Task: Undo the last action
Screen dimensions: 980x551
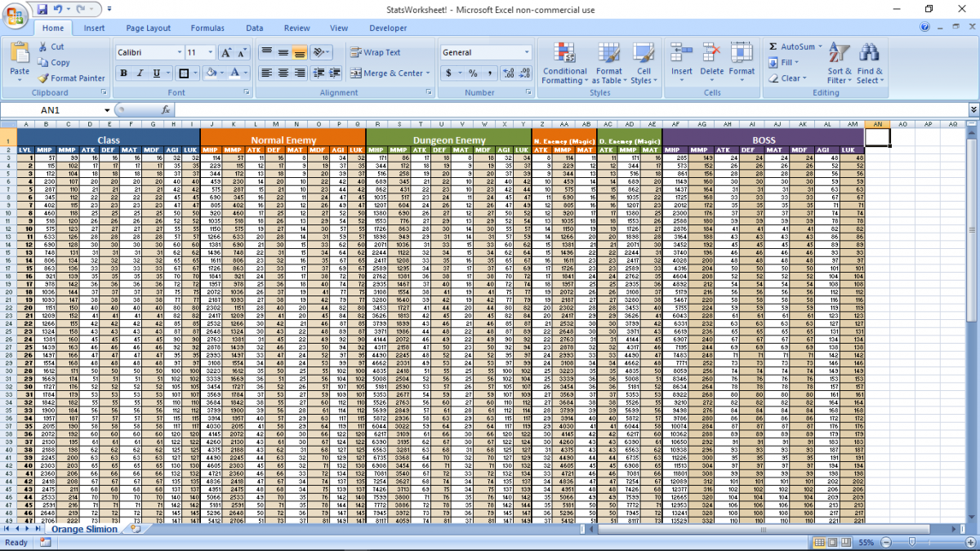Action: (x=58, y=9)
